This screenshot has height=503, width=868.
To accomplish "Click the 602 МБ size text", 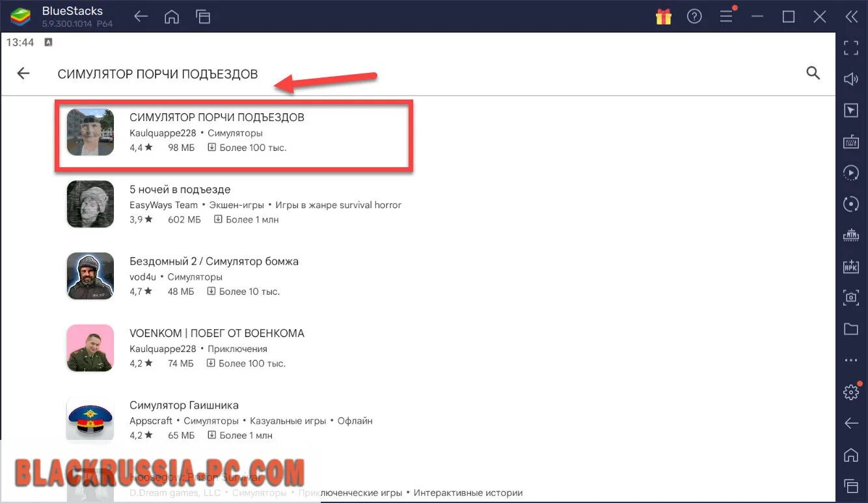I will click(184, 220).
